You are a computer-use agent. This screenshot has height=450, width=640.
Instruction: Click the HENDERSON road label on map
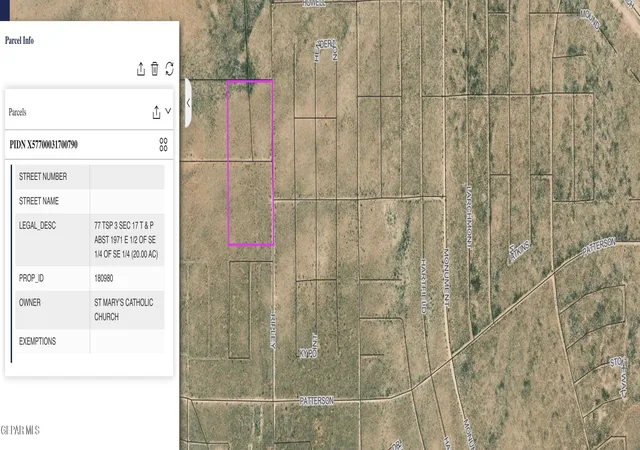coord(325,50)
